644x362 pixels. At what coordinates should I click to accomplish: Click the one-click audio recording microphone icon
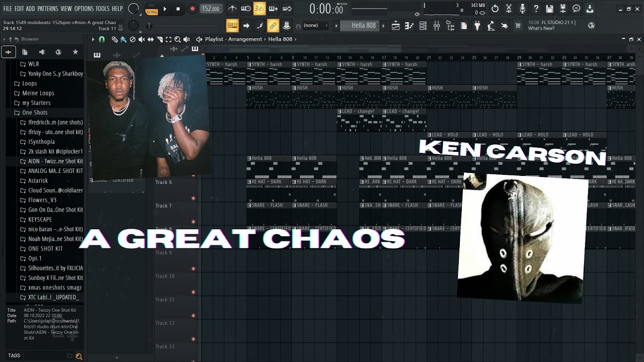pos(522,9)
